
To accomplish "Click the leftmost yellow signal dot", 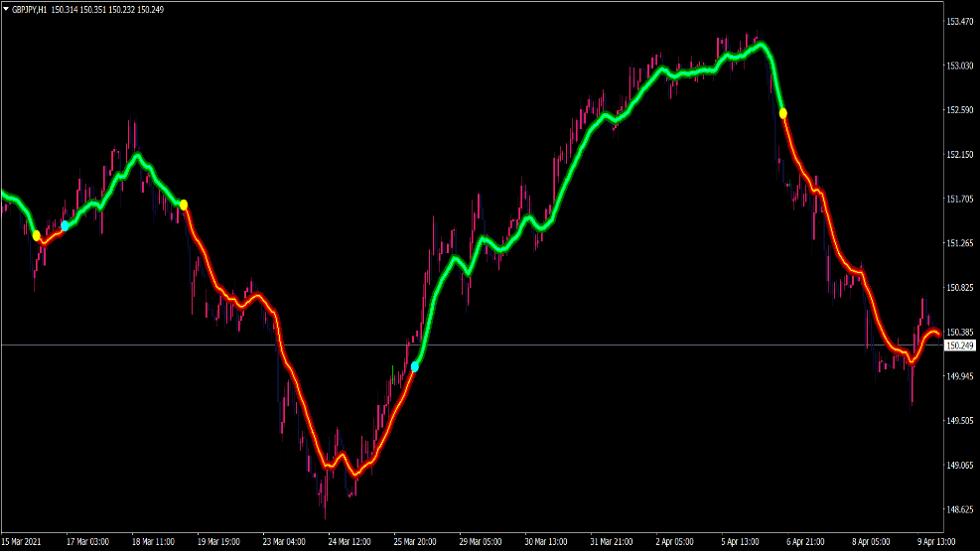I will pyautogui.click(x=37, y=235).
